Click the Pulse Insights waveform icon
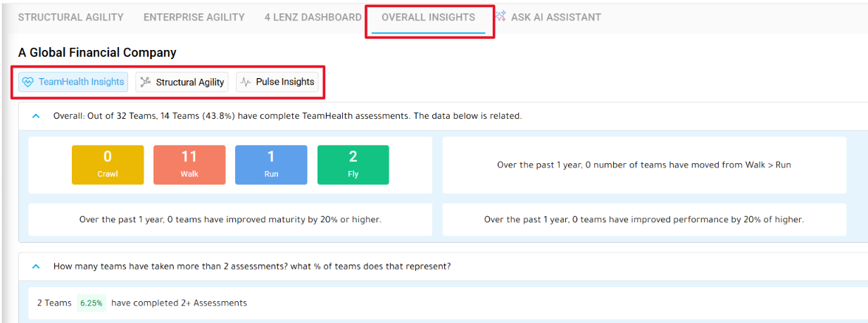Screen dimensions: 868x323 (x=246, y=82)
